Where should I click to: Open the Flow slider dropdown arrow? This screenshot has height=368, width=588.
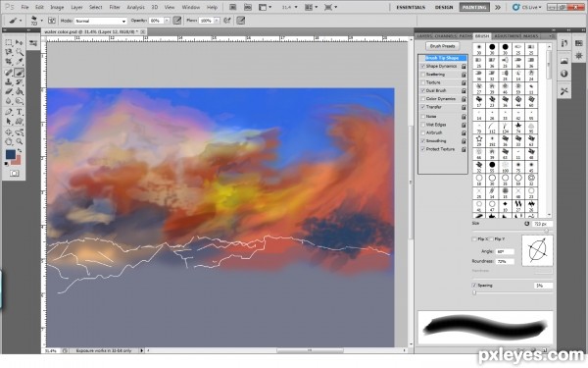click(217, 21)
